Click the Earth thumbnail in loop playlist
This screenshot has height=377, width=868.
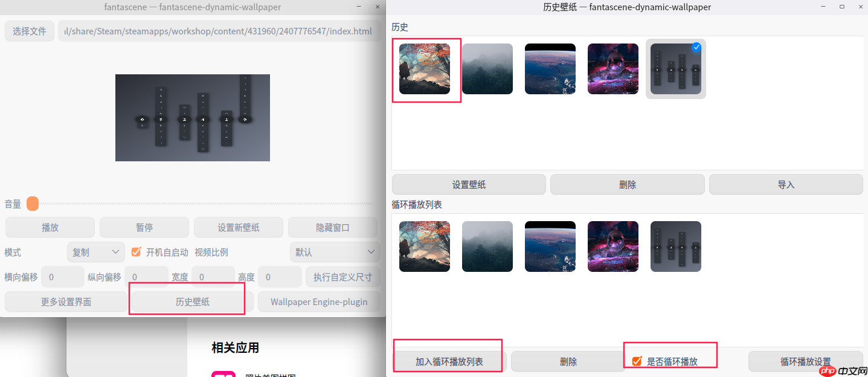(x=550, y=246)
